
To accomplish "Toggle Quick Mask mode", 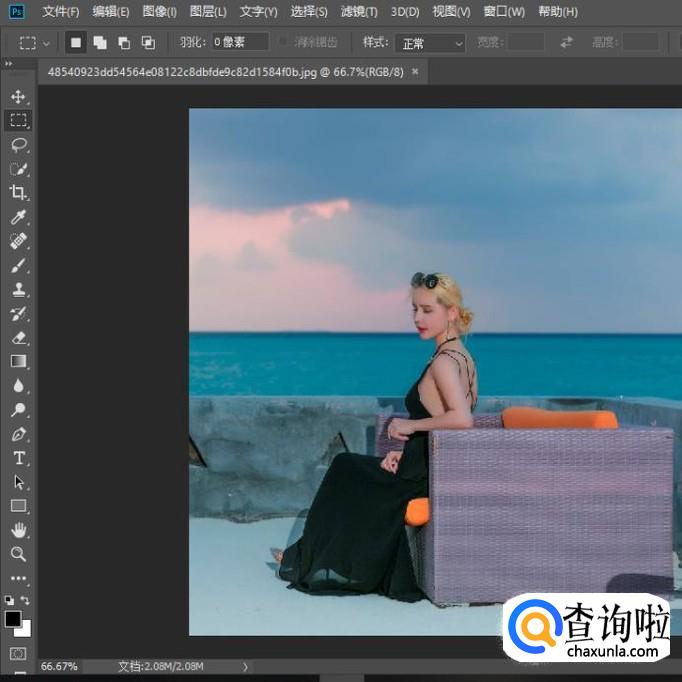I will (18, 654).
